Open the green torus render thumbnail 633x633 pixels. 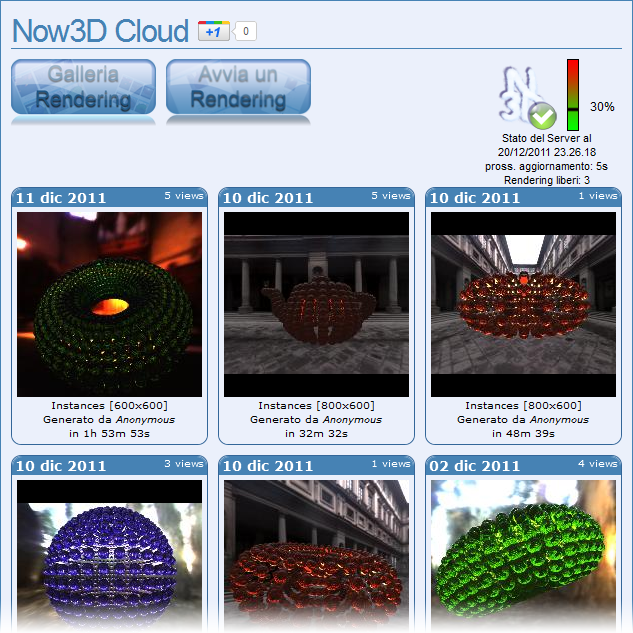tap(109, 304)
